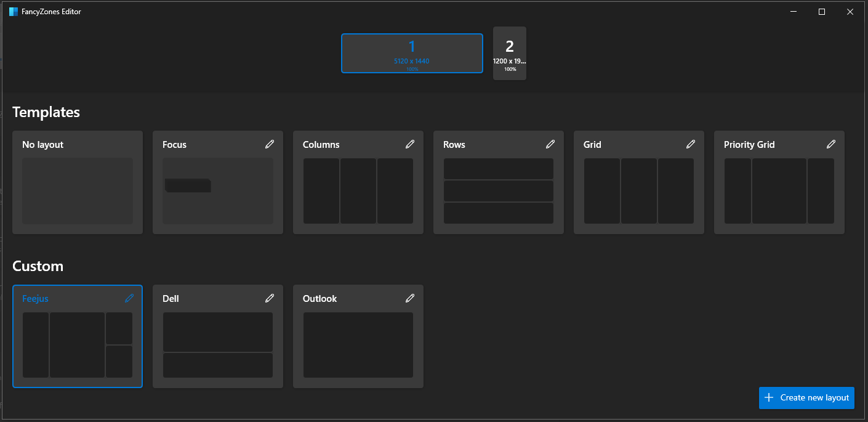The width and height of the screenshot is (868, 422).
Task: Edit the Focus template layout
Action: 270,144
